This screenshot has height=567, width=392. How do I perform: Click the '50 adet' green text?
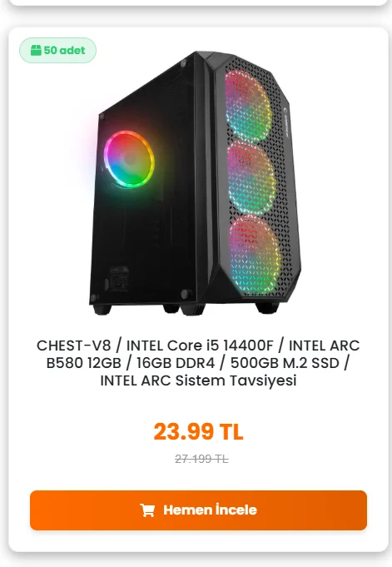[x=64, y=50]
